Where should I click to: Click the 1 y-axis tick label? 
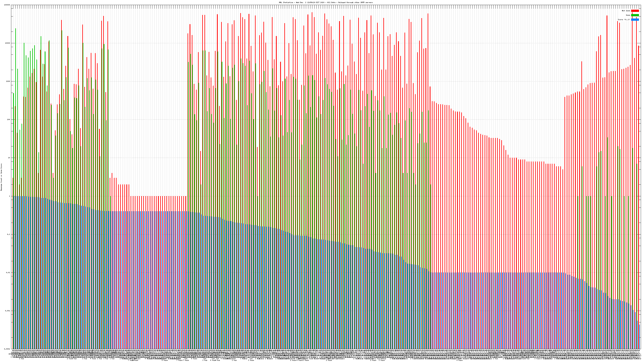click(9, 196)
